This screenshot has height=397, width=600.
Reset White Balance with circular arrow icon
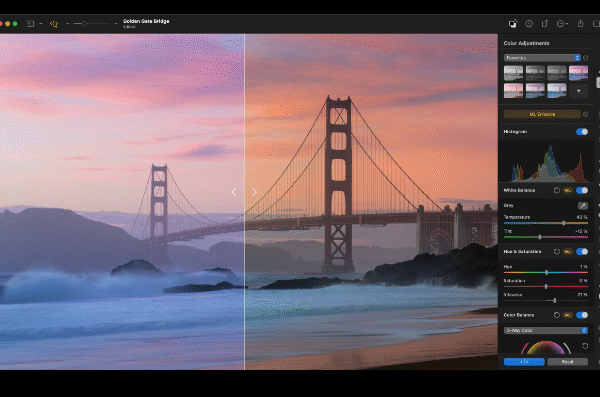click(557, 190)
